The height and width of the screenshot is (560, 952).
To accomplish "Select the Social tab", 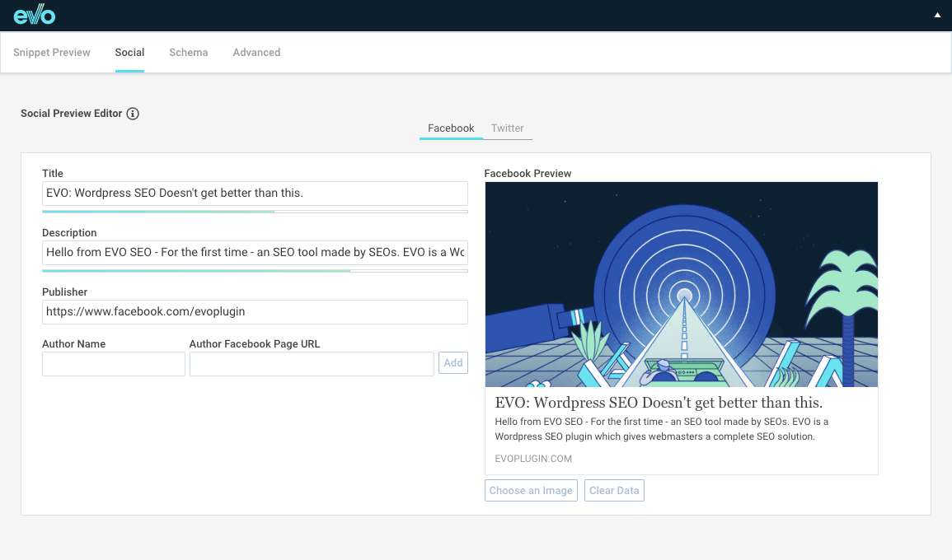I will click(129, 52).
